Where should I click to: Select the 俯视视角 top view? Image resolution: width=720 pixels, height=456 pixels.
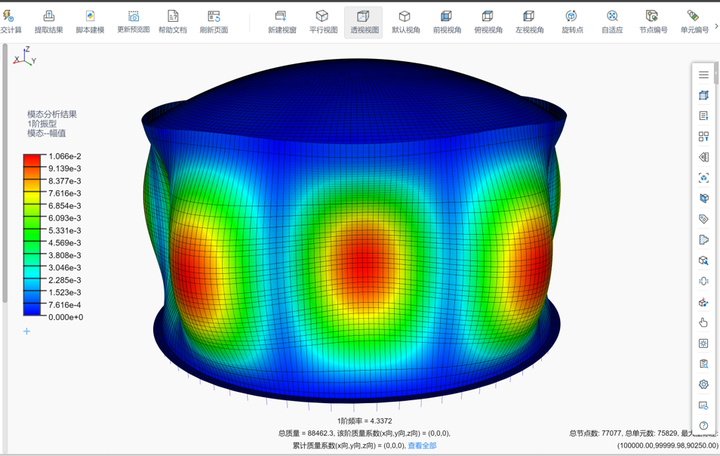(x=487, y=20)
